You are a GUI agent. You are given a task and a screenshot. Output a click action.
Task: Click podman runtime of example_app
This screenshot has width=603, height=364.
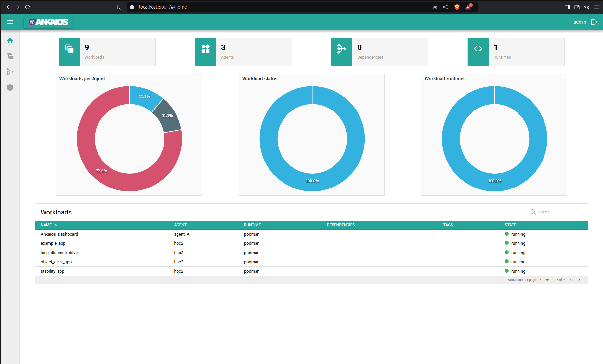pos(252,243)
